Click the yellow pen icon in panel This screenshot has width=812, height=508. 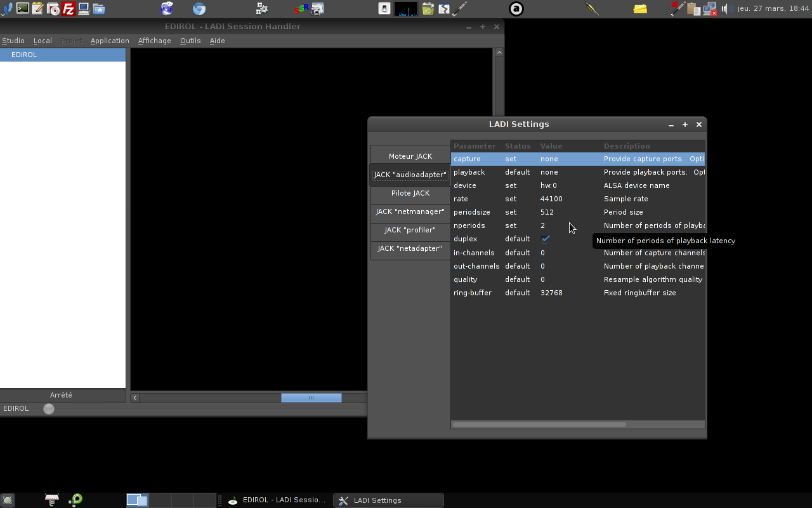click(592, 9)
